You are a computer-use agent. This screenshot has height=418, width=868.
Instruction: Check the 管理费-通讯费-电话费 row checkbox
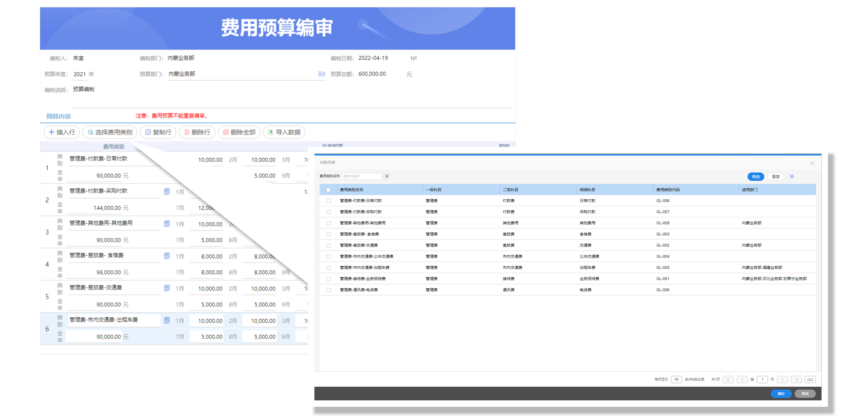(x=328, y=290)
